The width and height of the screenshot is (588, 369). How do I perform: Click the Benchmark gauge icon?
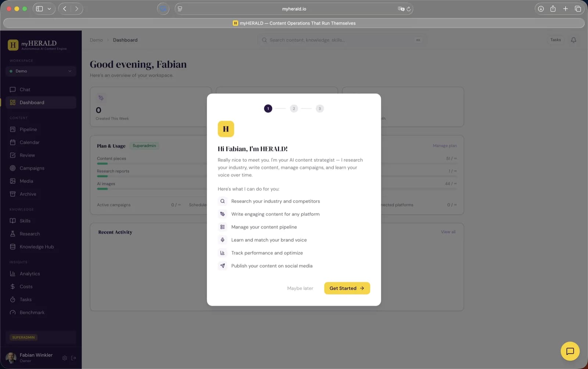click(13, 312)
